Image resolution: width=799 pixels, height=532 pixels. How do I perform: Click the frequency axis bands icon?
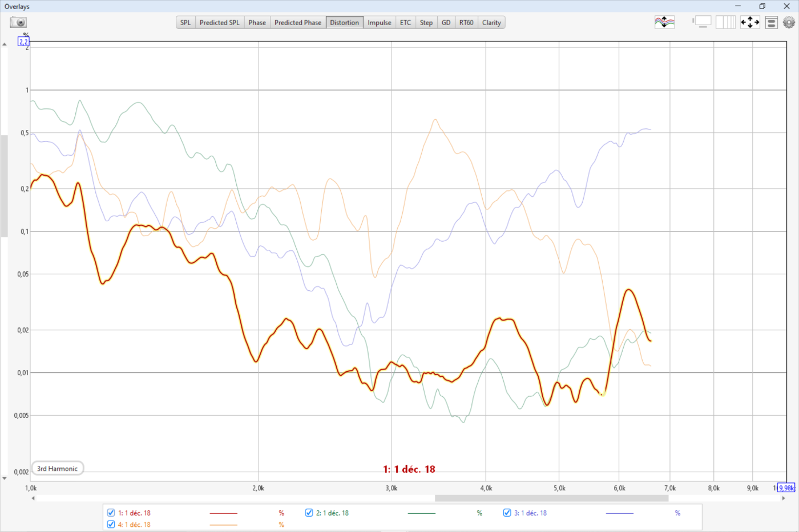(x=725, y=22)
